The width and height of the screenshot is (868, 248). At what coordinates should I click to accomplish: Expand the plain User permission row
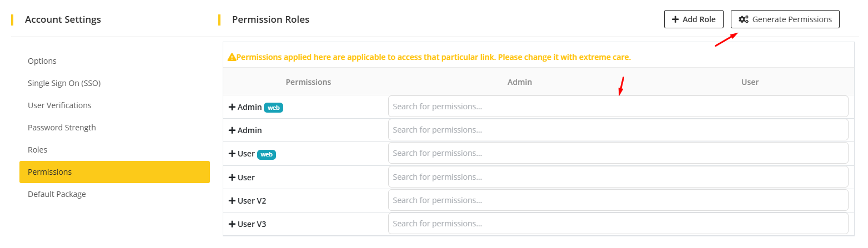(232, 178)
